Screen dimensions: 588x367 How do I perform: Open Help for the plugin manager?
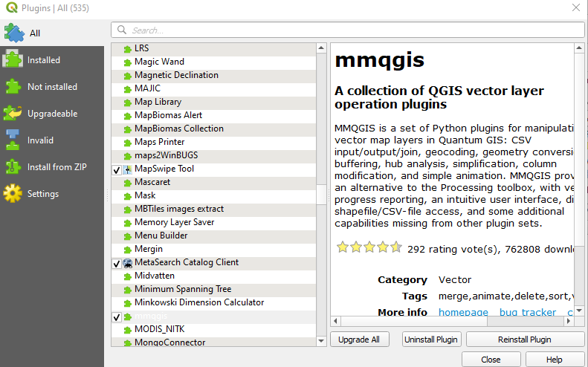pyautogui.click(x=555, y=360)
